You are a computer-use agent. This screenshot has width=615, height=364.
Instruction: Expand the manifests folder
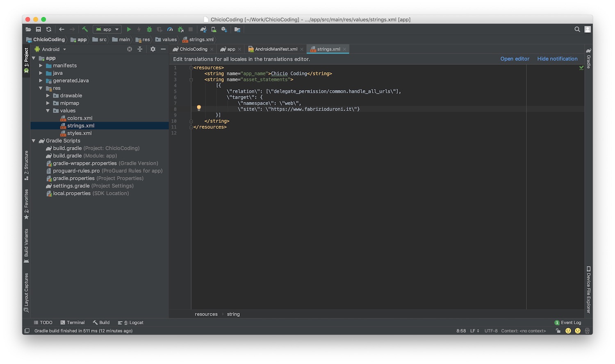tap(41, 66)
